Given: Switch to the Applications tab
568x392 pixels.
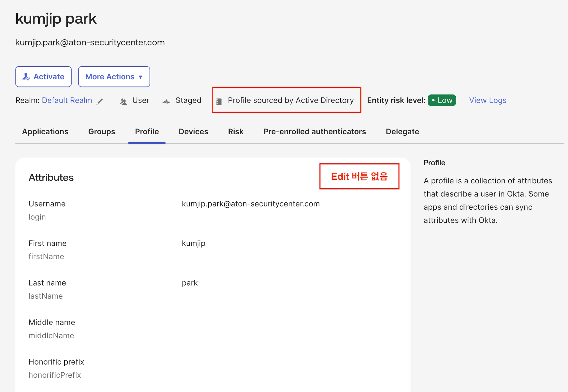Looking at the screenshot, I should point(45,131).
